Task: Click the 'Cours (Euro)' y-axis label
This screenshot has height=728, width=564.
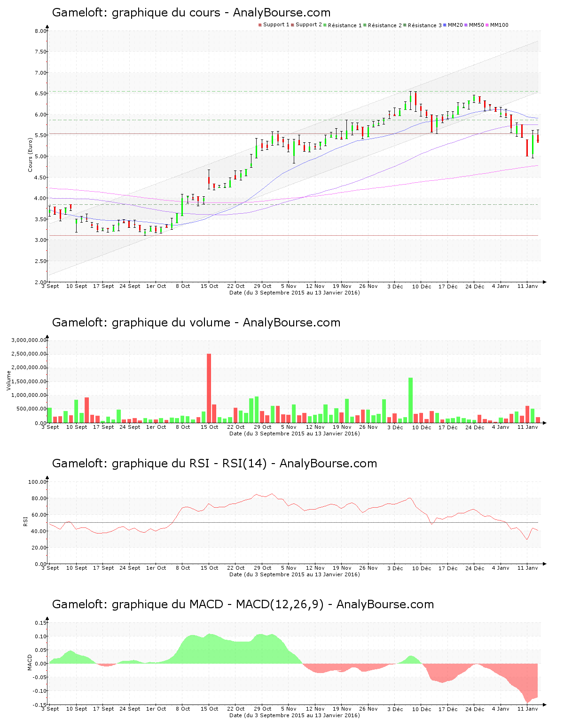Action: click(31, 155)
